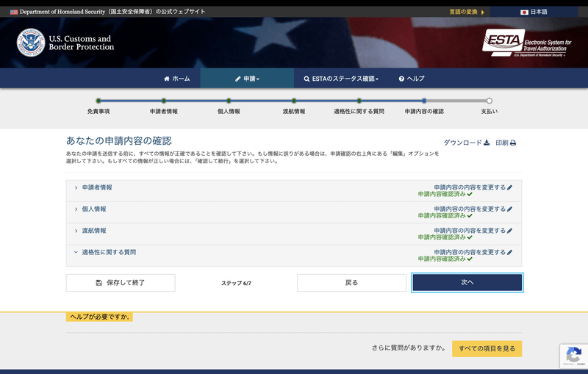Click the pencil edit icon in 申請者情報 row
The height and width of the screenshot is (374, 588).
tap(509, 187)
